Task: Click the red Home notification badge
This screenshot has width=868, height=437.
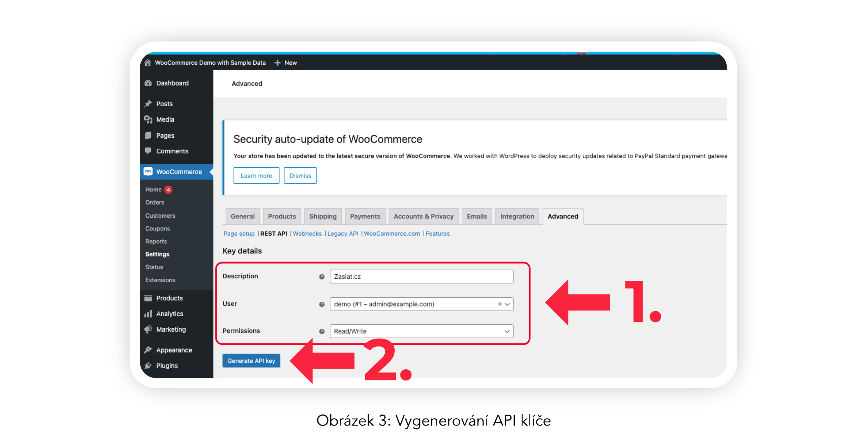Action: [168, 189]
